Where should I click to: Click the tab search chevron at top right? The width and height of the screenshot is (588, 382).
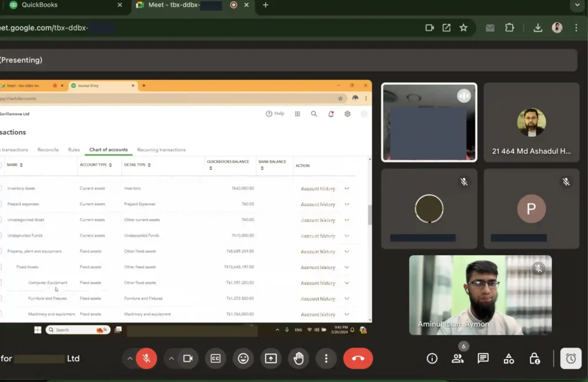coord(577,5)
